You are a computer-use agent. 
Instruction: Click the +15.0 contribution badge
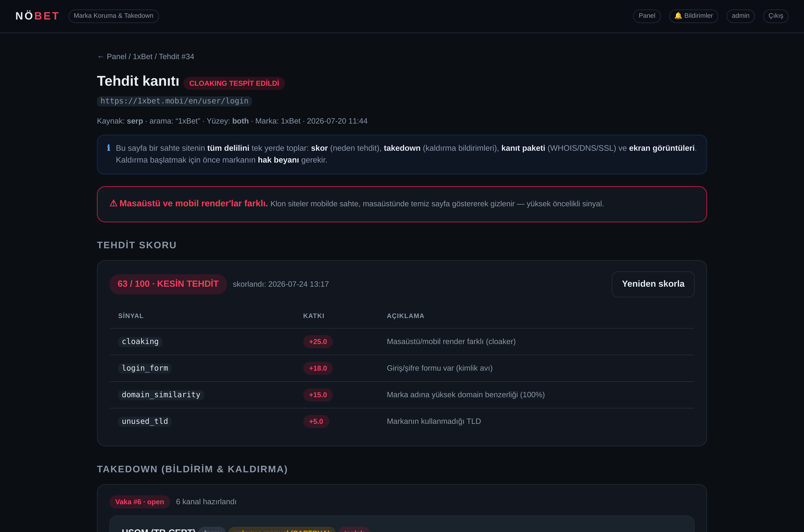[x=317, y=395]
